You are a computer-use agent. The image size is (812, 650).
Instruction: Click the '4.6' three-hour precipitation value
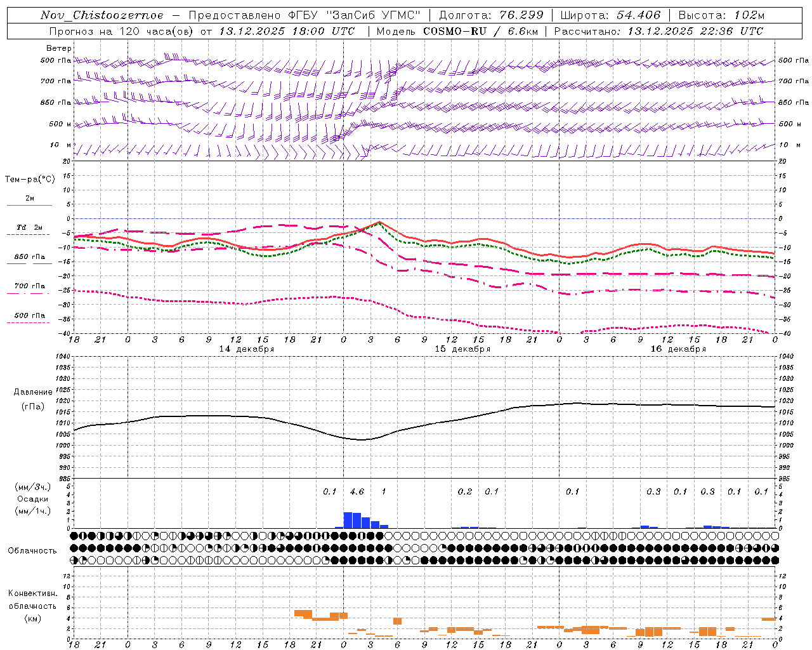pos(357,492)
